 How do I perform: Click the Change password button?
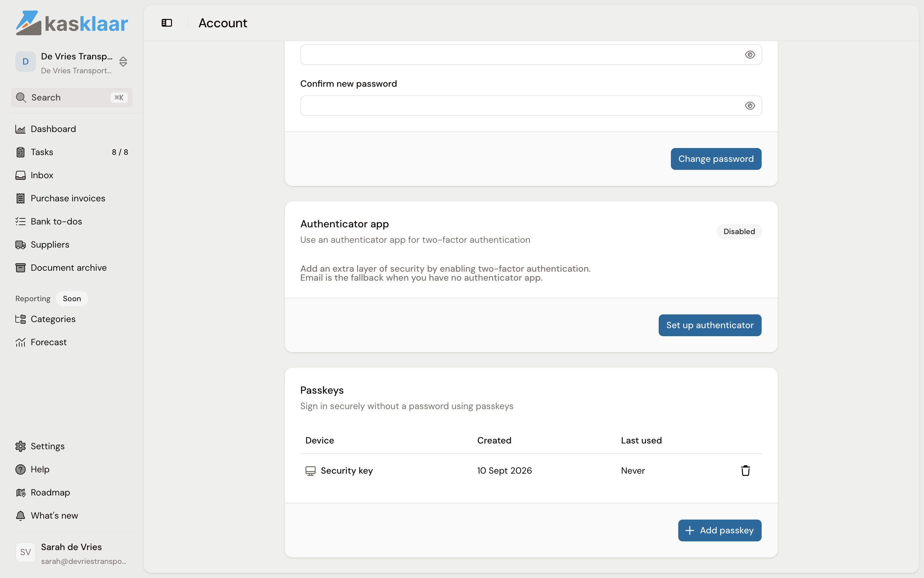(716, 159)
